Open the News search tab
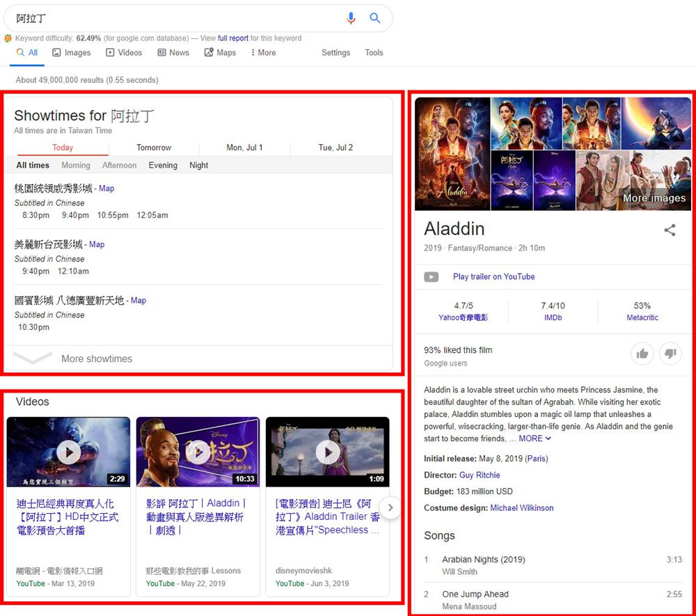Viewport: 696px width, 616px height. point(173,53)
